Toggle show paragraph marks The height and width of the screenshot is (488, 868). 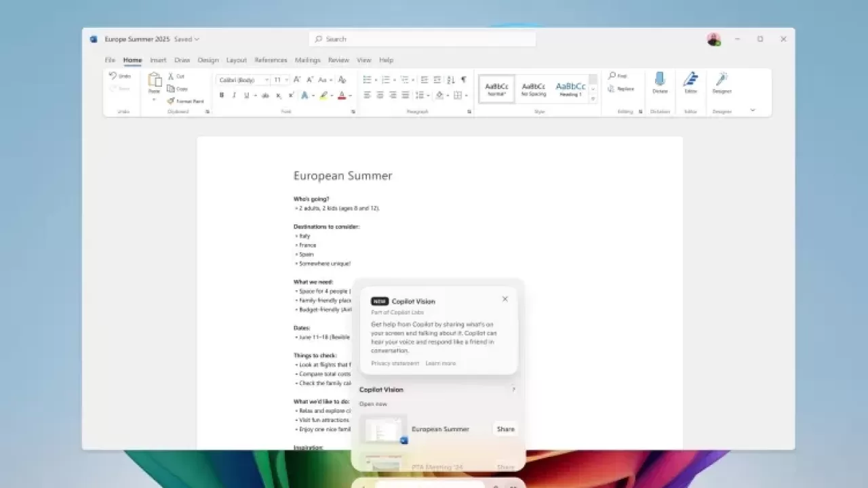point(464,80)
